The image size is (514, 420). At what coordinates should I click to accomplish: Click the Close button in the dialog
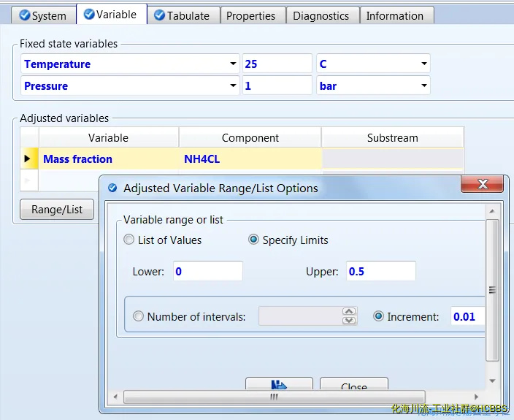pyautogui.click(x=354, y=386)
